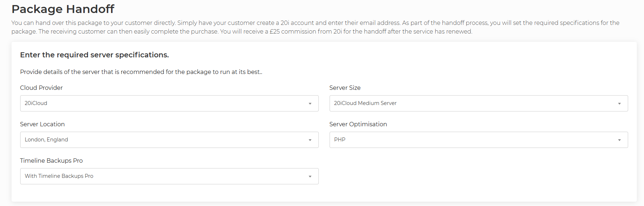The height and width of the screenshot is (206, 644).
Task: Expand the Timeline Backups Pro dropdown
Action: [169, 176]
